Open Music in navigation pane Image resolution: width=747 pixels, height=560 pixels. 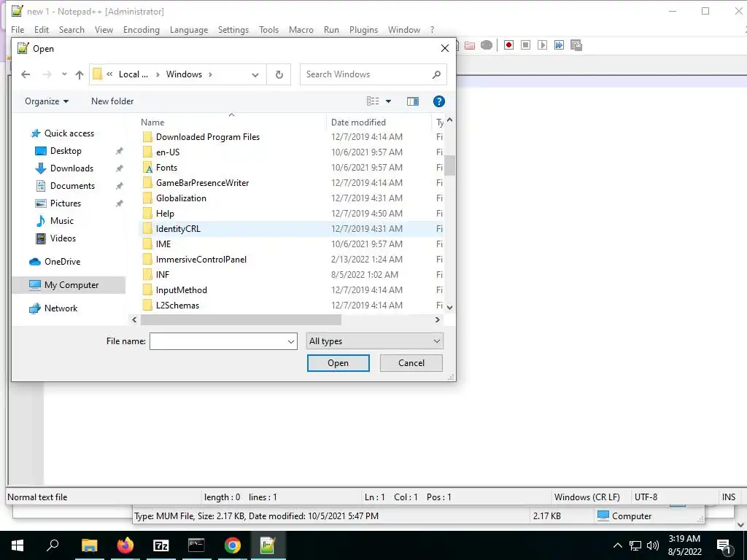pyautogui.click(x=61, y=221)
